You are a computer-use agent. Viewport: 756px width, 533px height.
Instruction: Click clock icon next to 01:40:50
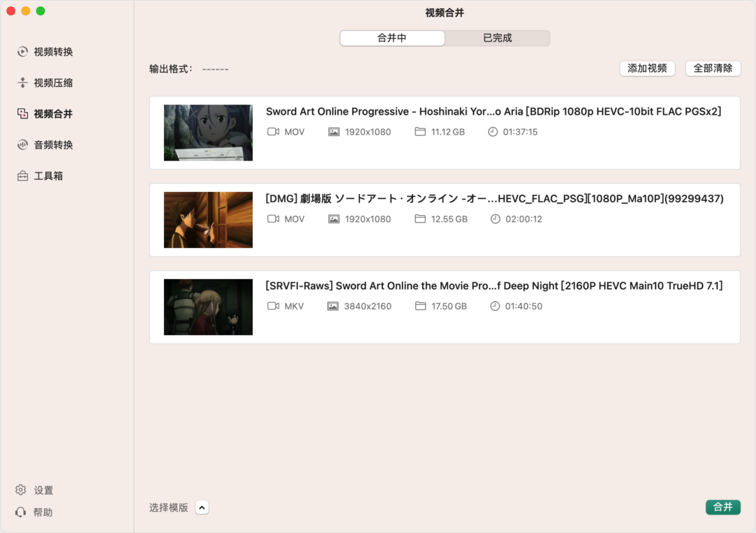[x=495, y=306]
